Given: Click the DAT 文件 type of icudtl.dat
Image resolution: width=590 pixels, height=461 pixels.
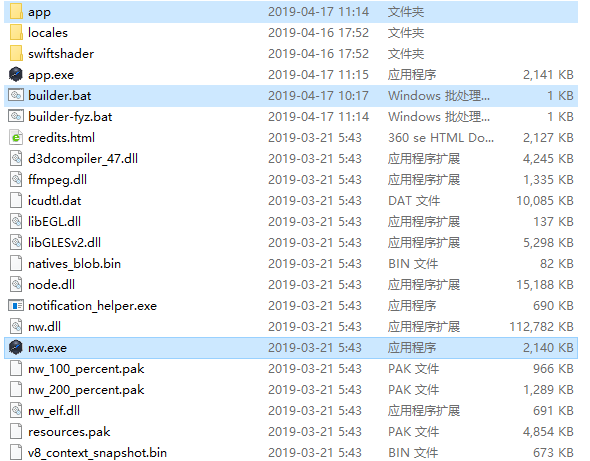Looking at the screenshot, I should (x=414, y=201).
